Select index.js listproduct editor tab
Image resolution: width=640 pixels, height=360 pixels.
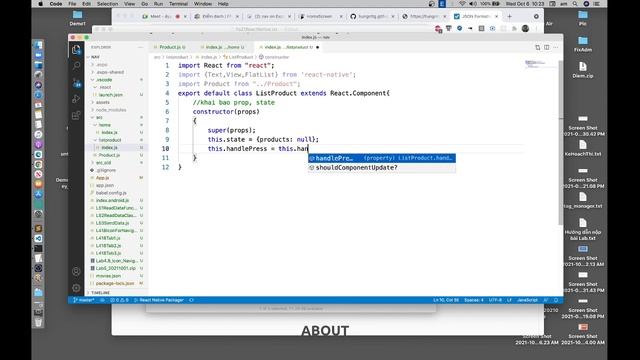click(x=289, y=47)
